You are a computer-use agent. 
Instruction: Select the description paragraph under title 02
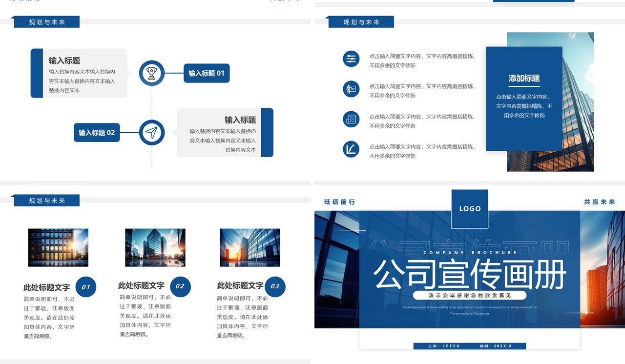pos(146,316)
